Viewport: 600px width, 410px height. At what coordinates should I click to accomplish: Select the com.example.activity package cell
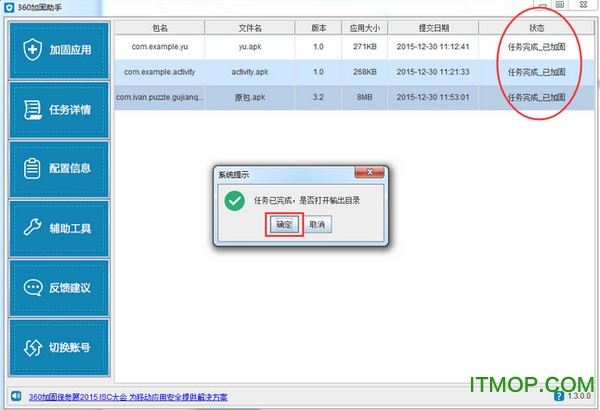tap(160, 72)
